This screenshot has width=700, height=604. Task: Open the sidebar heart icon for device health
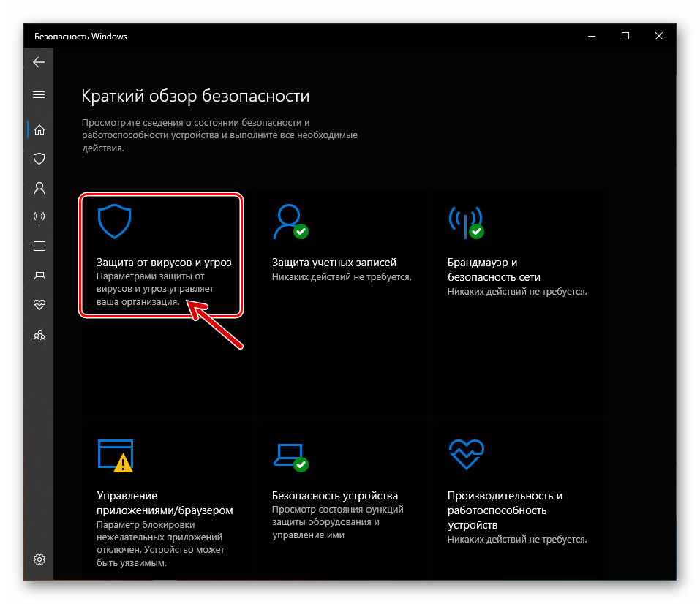tap(39, 304)
